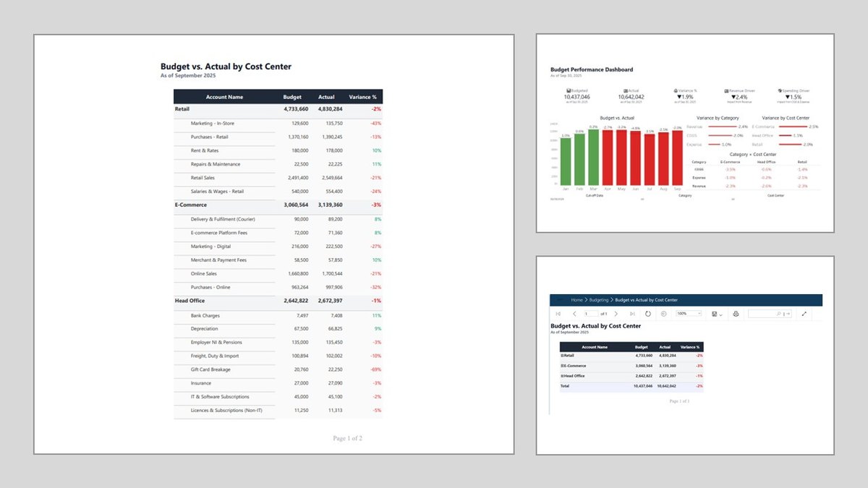This screenshot has height=488, width=868.
Task: Click the find next arrow beside search box
Action: [x=788, y=314]
